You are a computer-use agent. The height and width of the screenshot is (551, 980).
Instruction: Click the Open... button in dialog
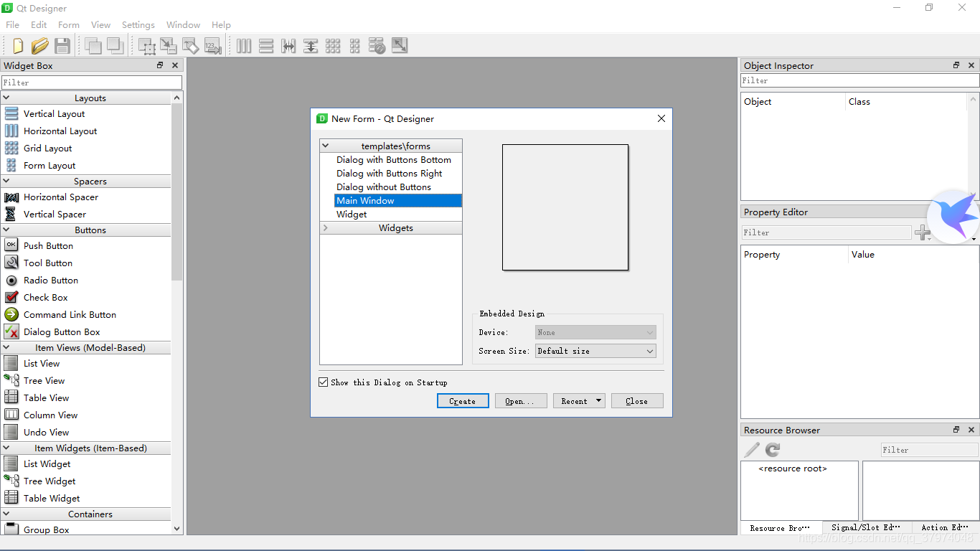point(521,401)
